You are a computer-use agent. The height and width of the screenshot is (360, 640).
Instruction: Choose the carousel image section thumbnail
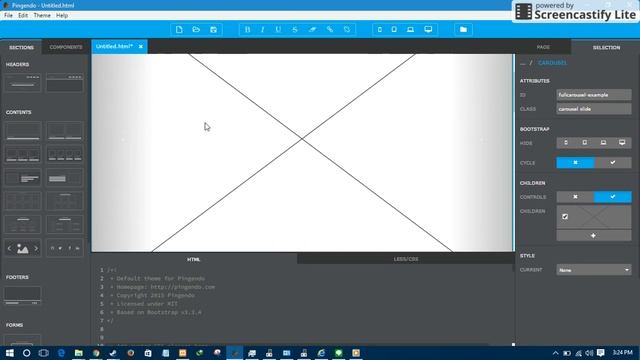23,248
